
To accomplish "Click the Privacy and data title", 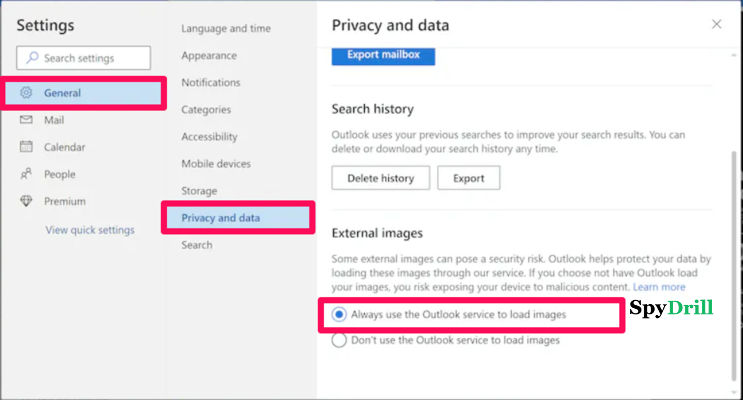I will pos(390,25).
